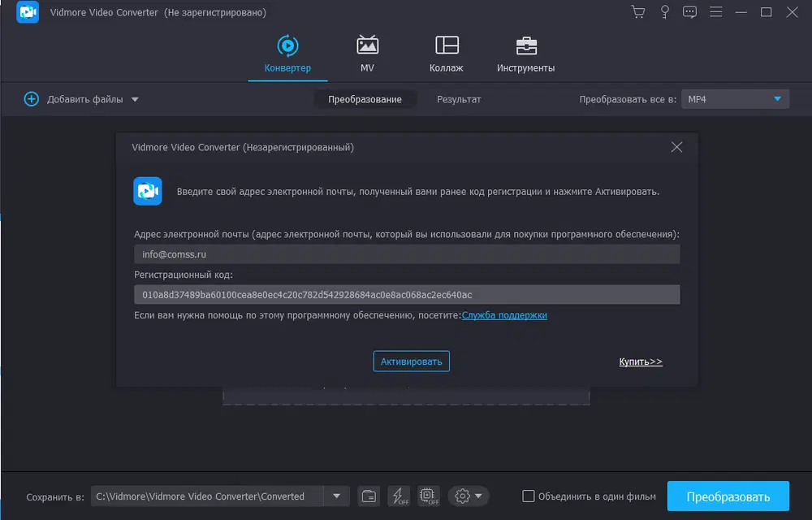This screenshot has height=520, width=812.
Task: Open the hamburger menu icon
Action: [x=715, y=12]
